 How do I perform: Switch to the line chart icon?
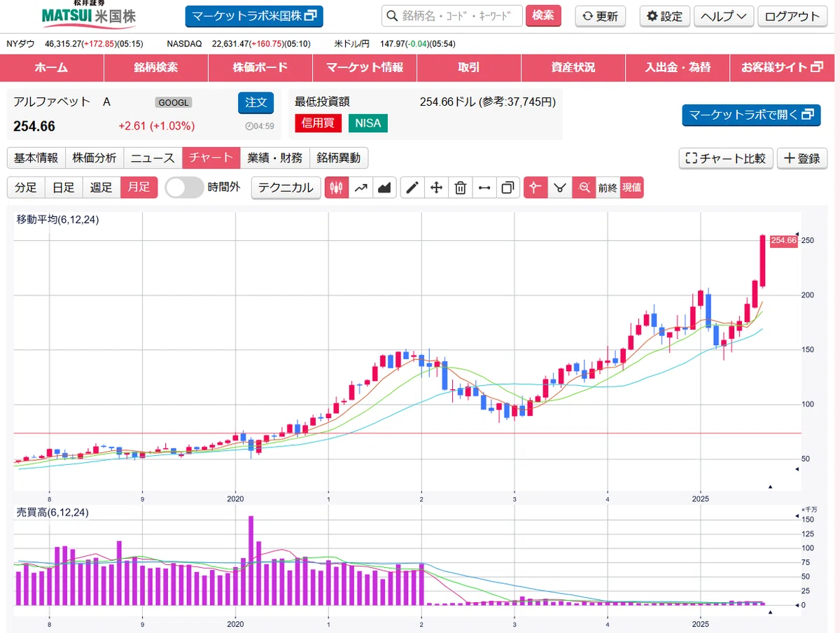(360, 188)
